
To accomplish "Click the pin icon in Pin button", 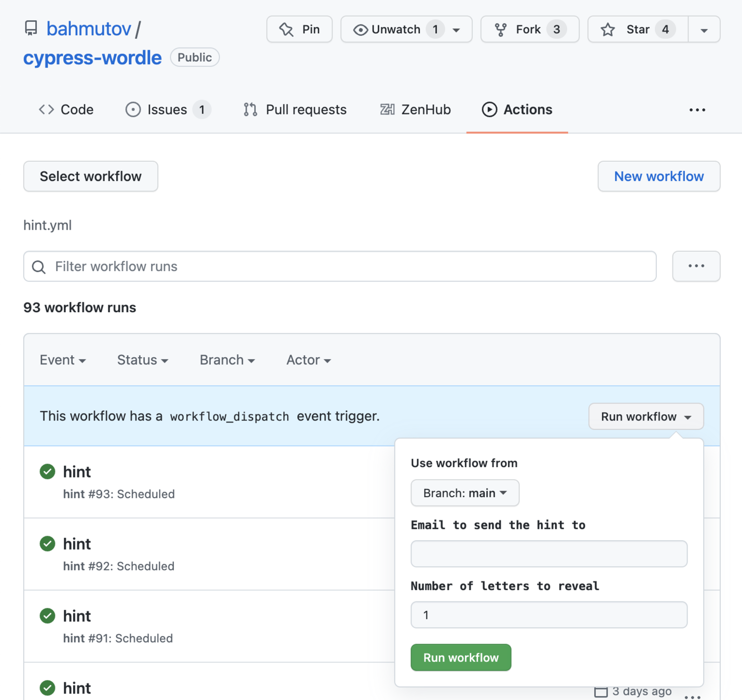I will pos(286,29).
